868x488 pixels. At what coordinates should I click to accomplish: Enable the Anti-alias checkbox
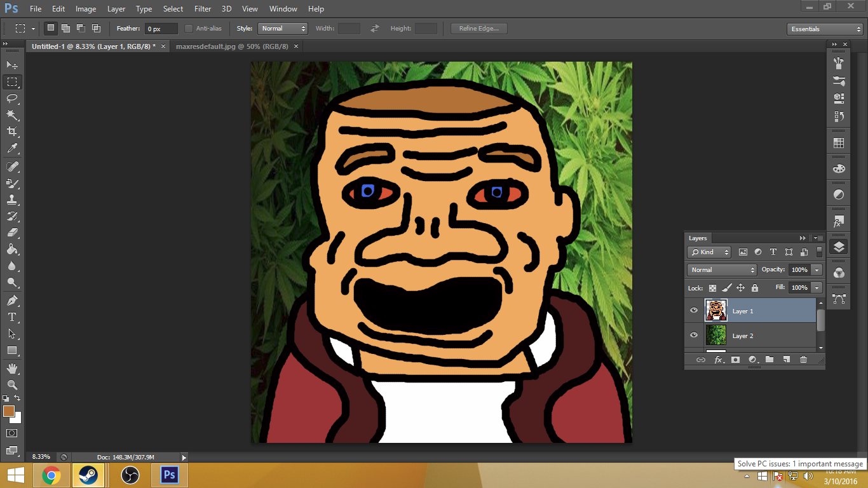coord(189,29)
